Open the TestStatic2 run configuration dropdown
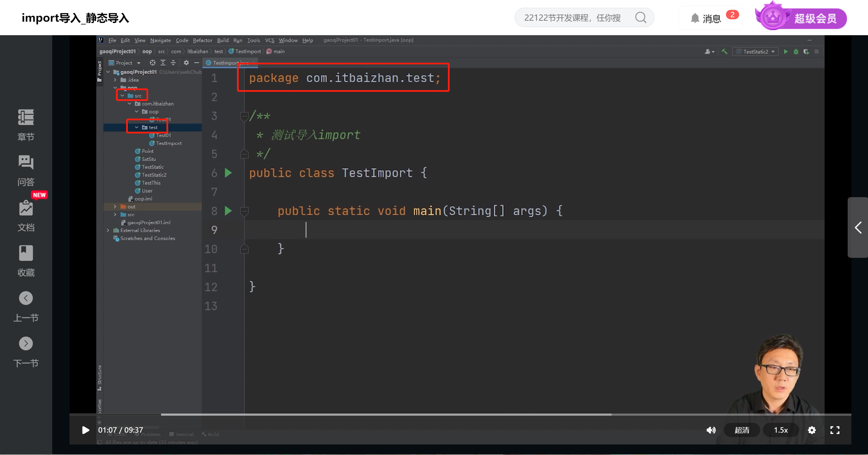 point(755,51)
